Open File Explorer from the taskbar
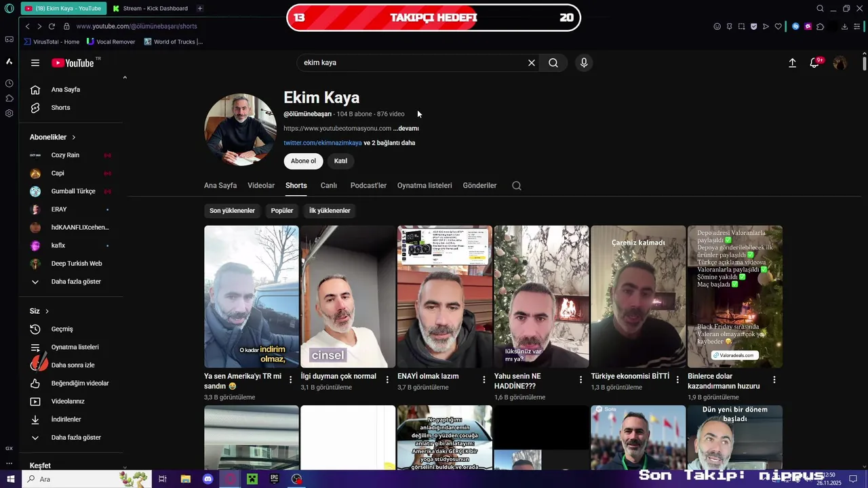Image resolution: width=868 pixels, height=488 pixels. 185,479
